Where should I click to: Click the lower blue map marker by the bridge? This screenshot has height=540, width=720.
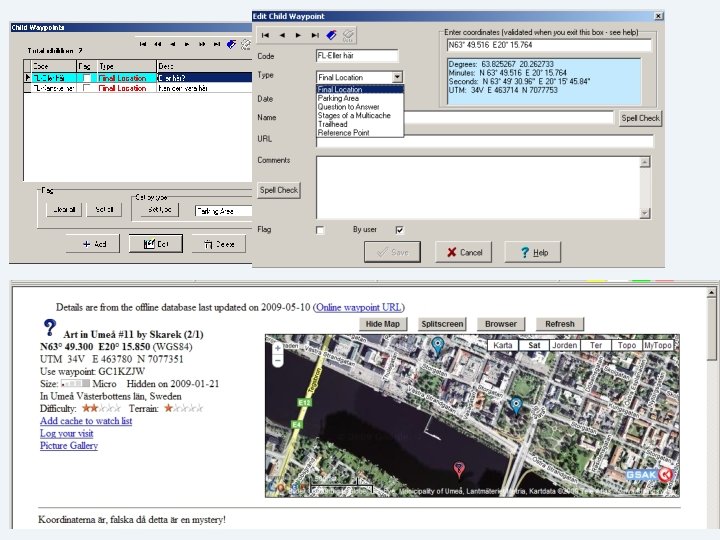[516, 406]
